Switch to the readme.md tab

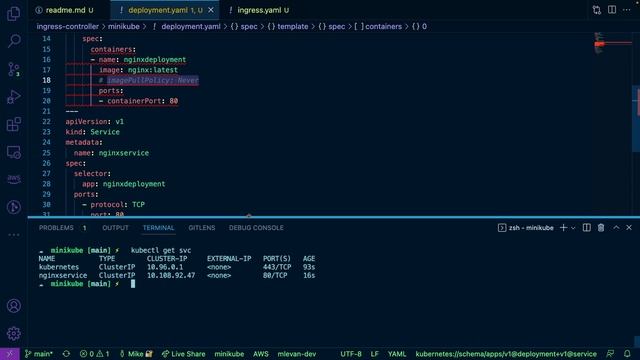coord(65,10)
